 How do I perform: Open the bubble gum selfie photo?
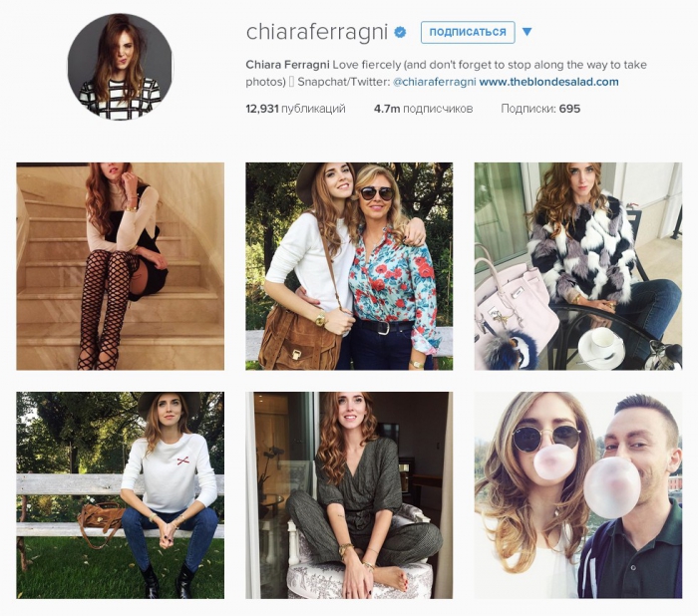577,495
